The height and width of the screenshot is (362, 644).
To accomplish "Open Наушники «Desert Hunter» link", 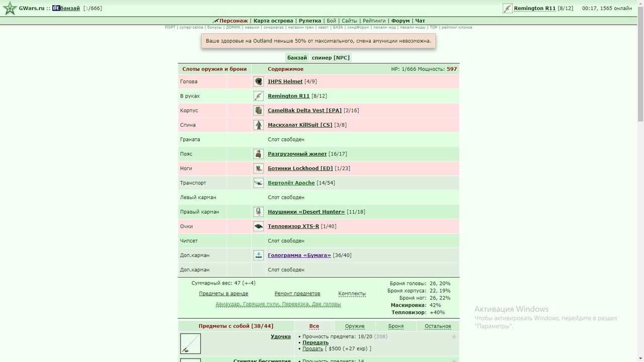I will coord(306,212).
